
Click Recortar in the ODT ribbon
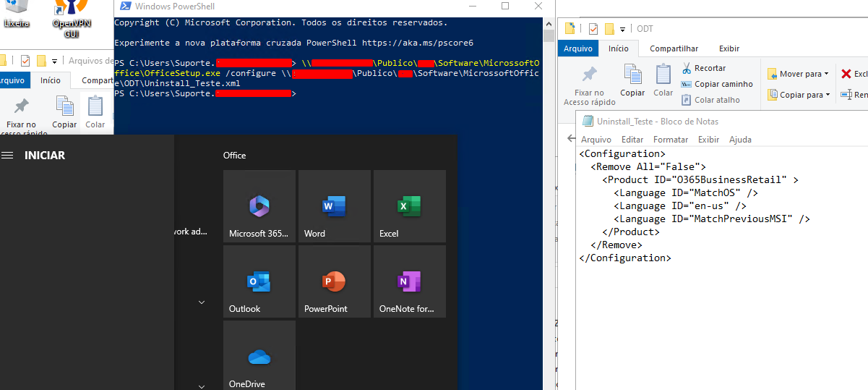coord(703,68)
